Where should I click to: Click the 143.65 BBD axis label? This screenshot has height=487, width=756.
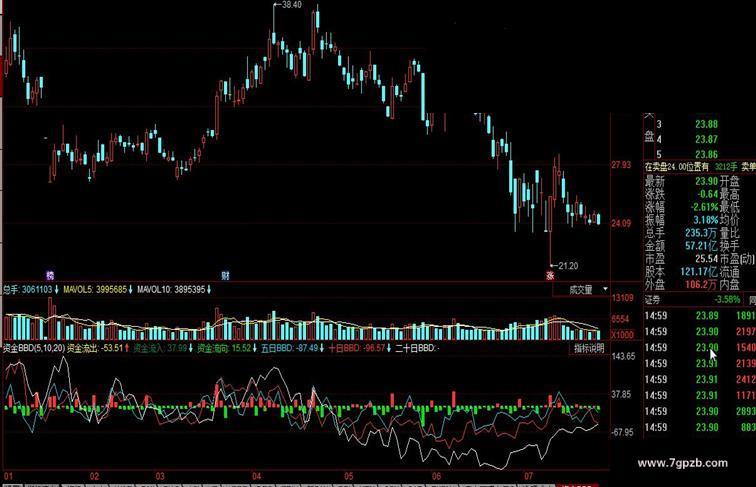(x=623, y=356)
